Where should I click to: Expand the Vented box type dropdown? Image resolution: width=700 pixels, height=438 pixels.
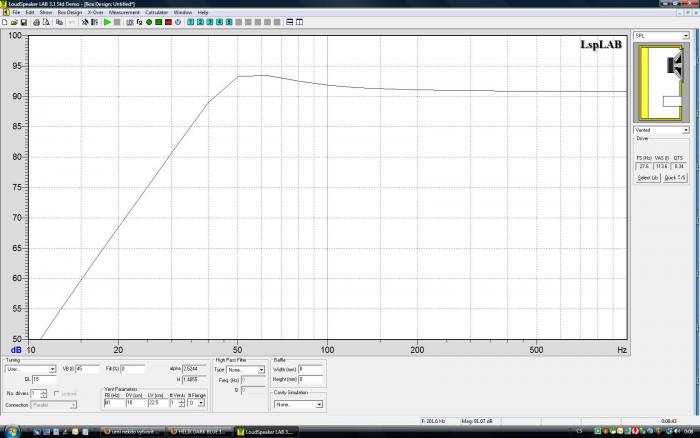click(x=685, y=130)
